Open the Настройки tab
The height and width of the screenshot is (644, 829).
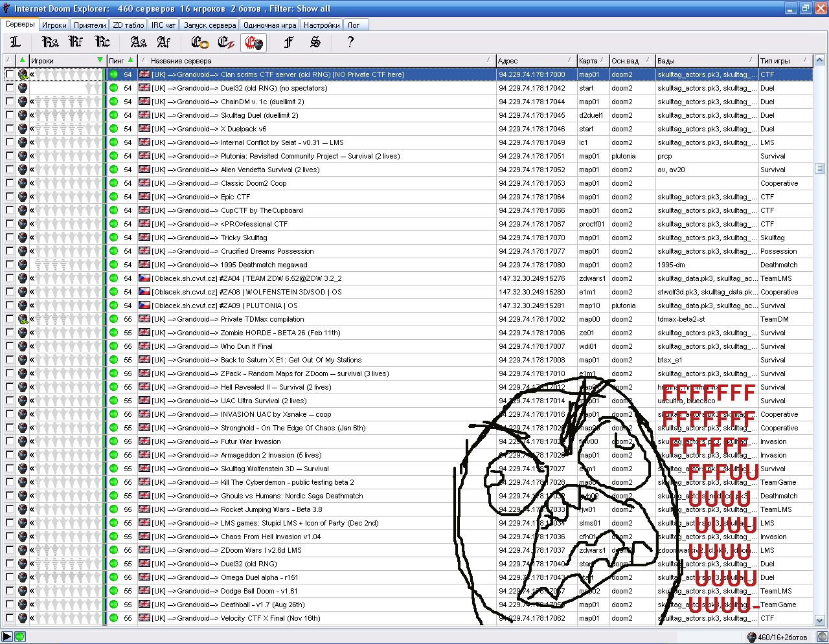[x=321, y=25]
